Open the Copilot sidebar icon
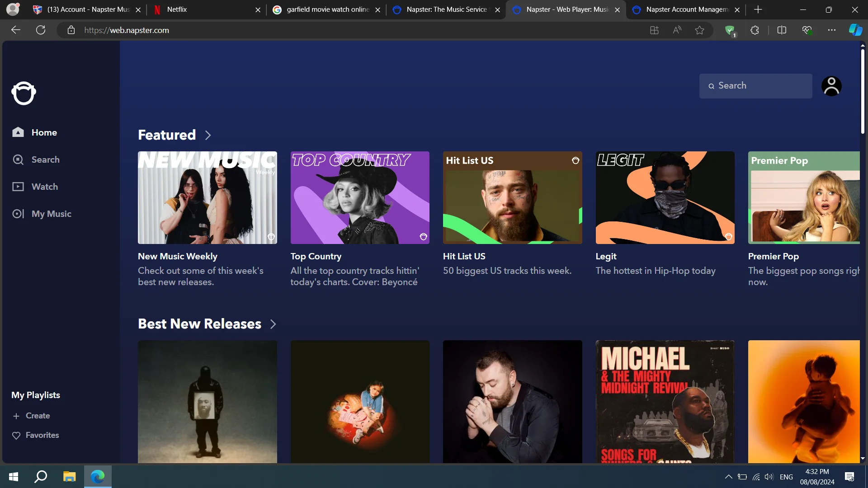Viewport: 868px width, 488px height. [x=855, y=30]
